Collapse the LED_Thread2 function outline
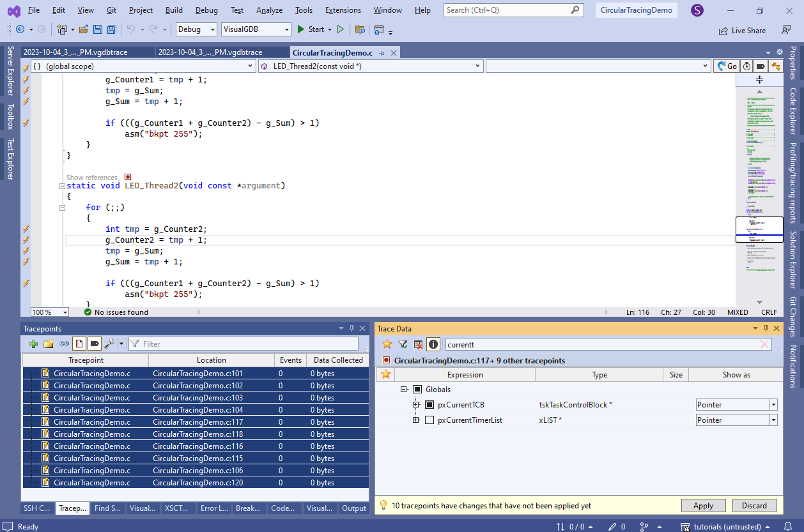 tap(62, 186)
